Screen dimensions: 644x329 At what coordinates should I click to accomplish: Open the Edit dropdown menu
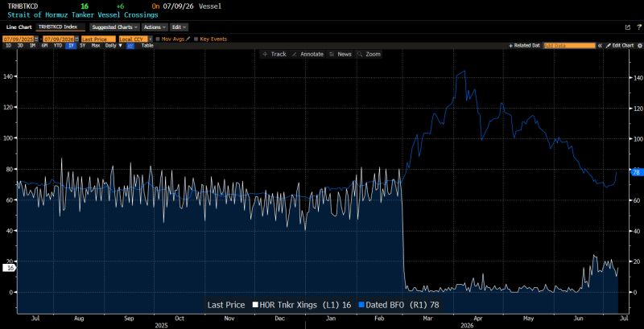[179, 27]
